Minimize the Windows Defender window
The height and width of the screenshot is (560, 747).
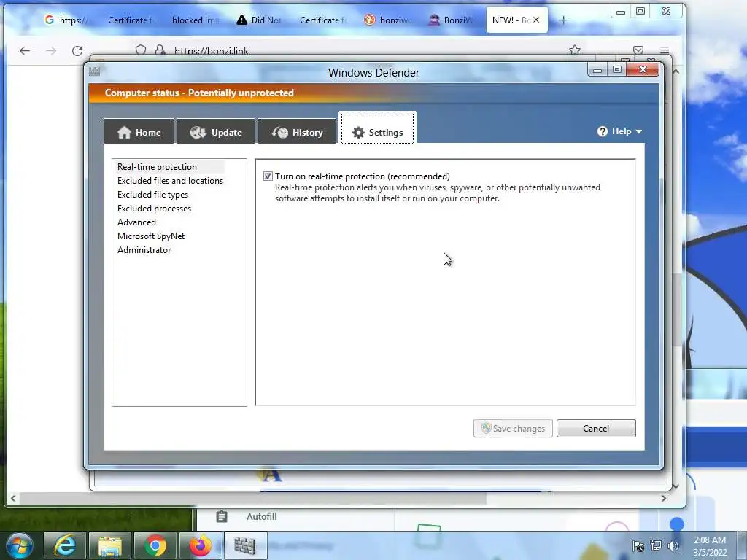pos(597,69)
